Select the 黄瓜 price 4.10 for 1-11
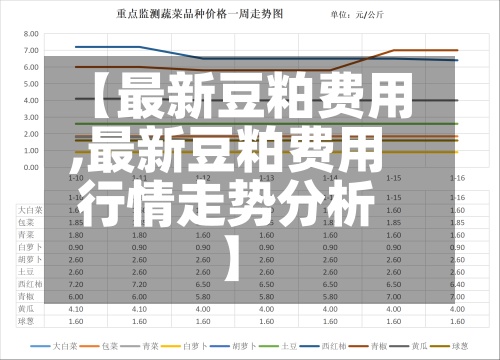 (139, 309)
